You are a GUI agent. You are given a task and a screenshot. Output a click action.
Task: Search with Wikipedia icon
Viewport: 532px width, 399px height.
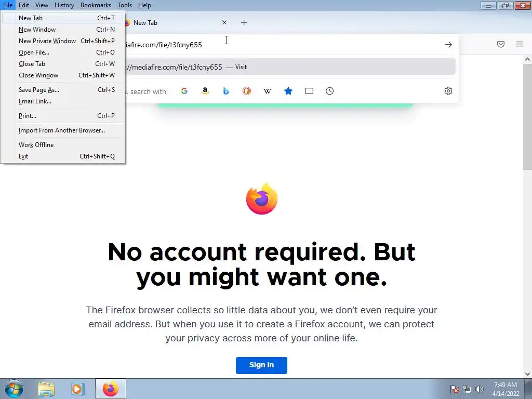[x=268, y=91]
